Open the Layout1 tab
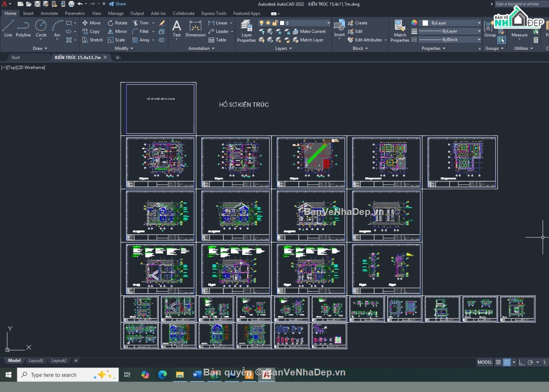This screenshot has width=549, height=392. [x=36, y=360]
